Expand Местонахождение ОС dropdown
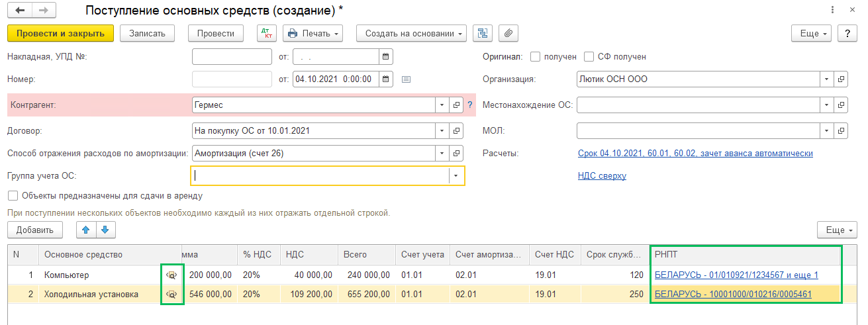Image resolution: width=868 pixels, height=325 pixels. 827,105
